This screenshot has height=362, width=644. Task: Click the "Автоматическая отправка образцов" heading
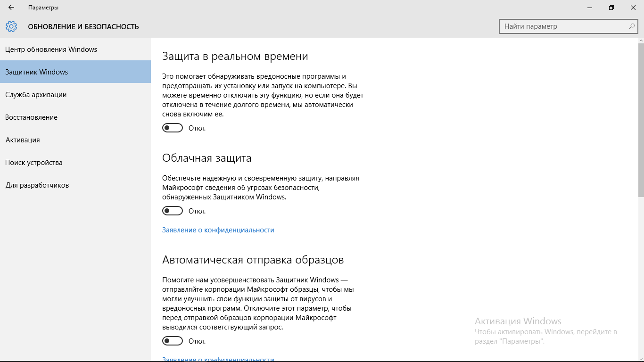pyautogui.click(x=253, y=260)
